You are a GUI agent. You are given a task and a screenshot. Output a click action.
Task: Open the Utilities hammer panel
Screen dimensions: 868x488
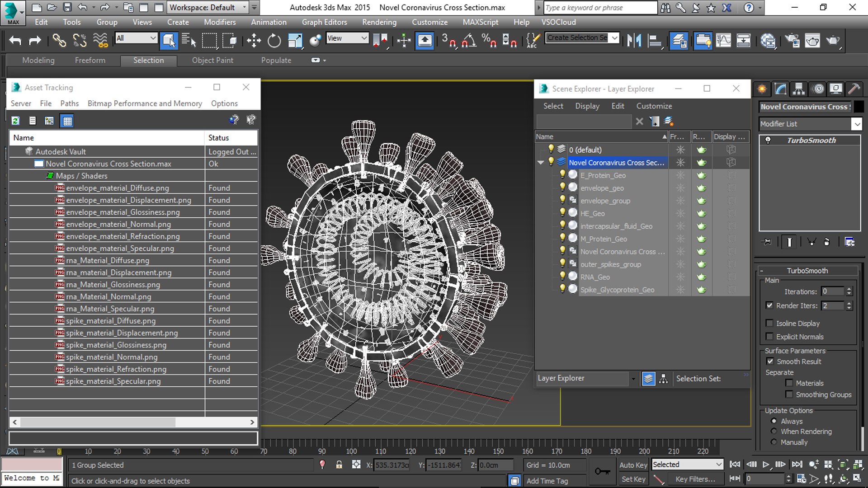[854, 89]
